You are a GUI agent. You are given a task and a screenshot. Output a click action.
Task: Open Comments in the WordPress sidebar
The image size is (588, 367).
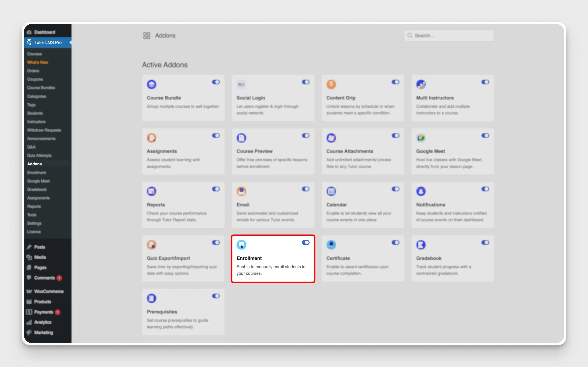pyautogui.click(x=44, y=278)
